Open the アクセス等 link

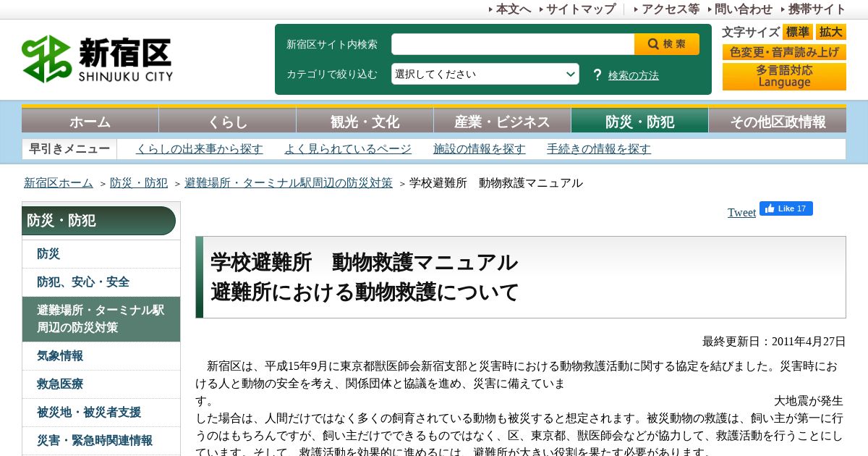[x=671, y=9]
